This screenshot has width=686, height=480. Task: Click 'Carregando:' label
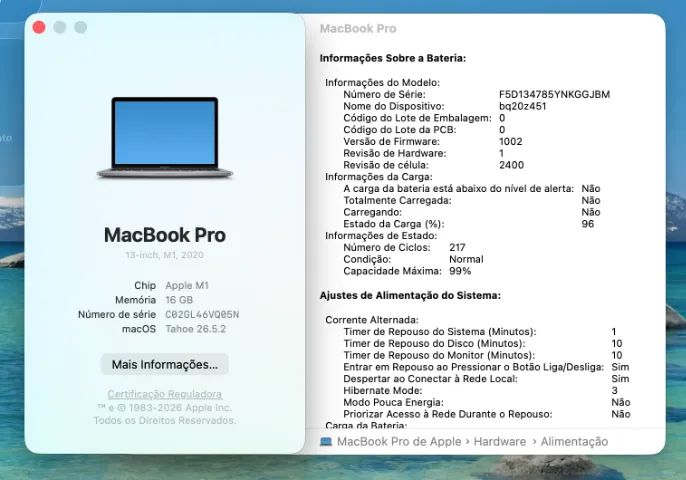point(372,212)
